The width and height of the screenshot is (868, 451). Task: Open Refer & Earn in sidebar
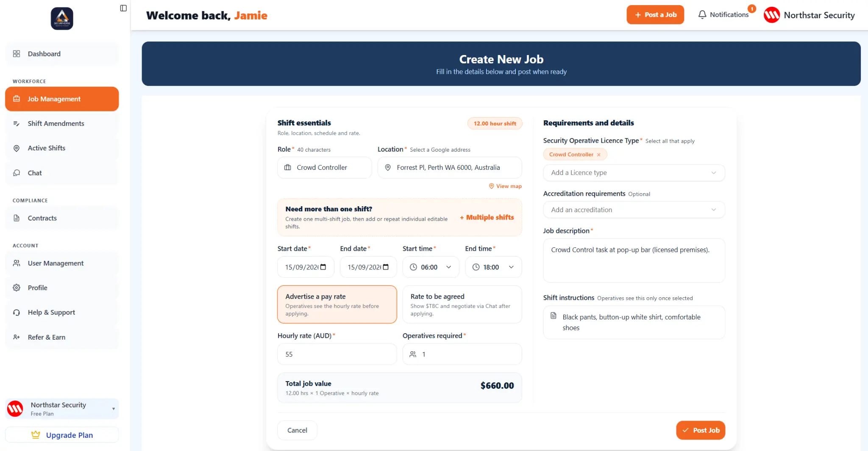click(x=62, y=337)
